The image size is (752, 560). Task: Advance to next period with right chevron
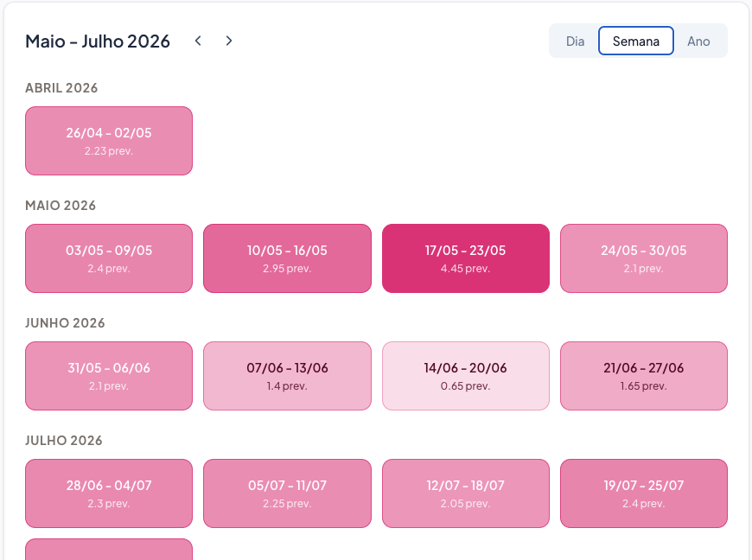229,41
